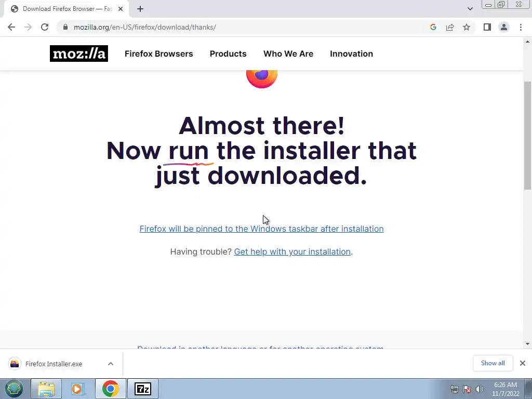
Task: Open the Action Center flag icon
Action: (x=467, y=389)
